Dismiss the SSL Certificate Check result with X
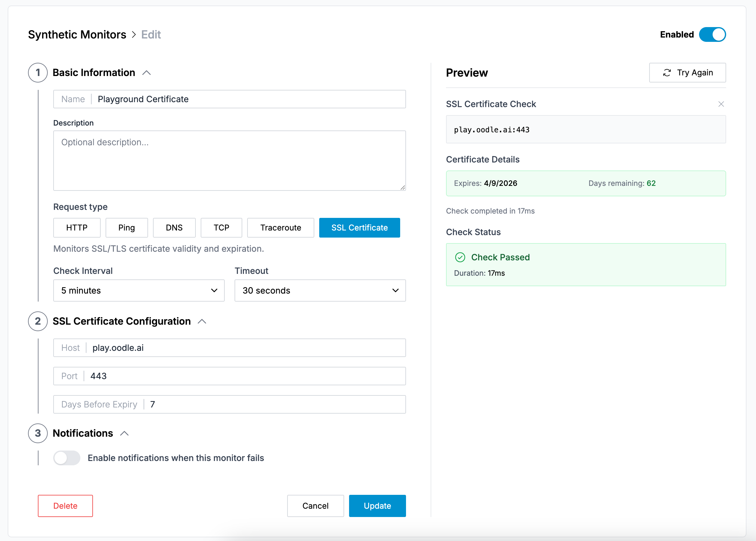This screenshot has height=541, width=756. (x=721, y=104)
